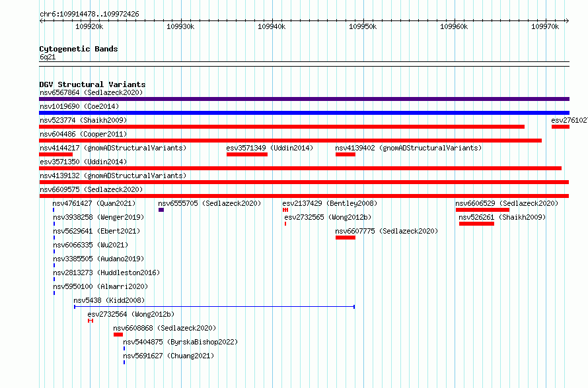Screen dimensions: 588x388
Task: Open the nsv6066335 (Wu2021) label
Action: tap(91, 245)
